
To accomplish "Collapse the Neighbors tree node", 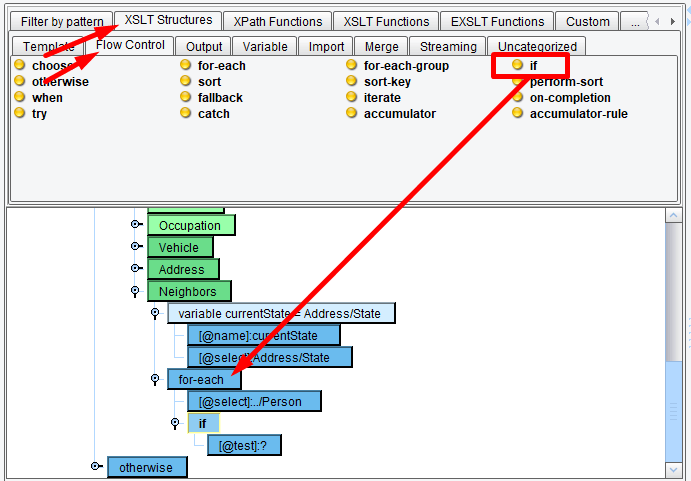I will pos(135,292).
